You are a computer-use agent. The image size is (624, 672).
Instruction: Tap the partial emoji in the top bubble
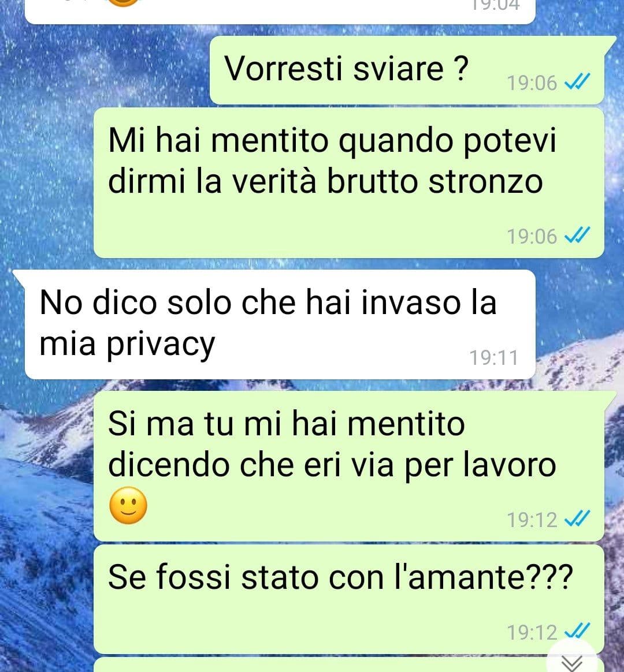coord(124,3)
